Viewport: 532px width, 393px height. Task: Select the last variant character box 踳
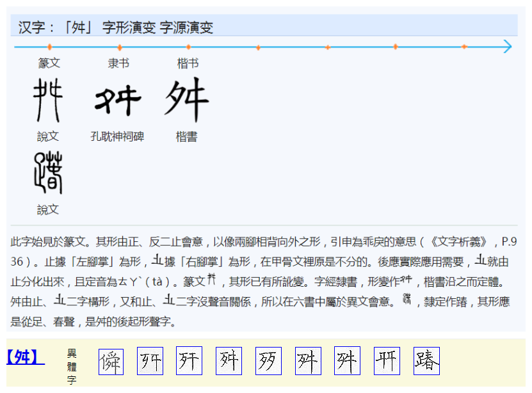[426, 362]
